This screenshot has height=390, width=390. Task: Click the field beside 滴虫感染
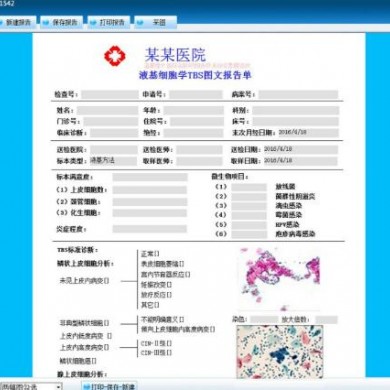249,206
